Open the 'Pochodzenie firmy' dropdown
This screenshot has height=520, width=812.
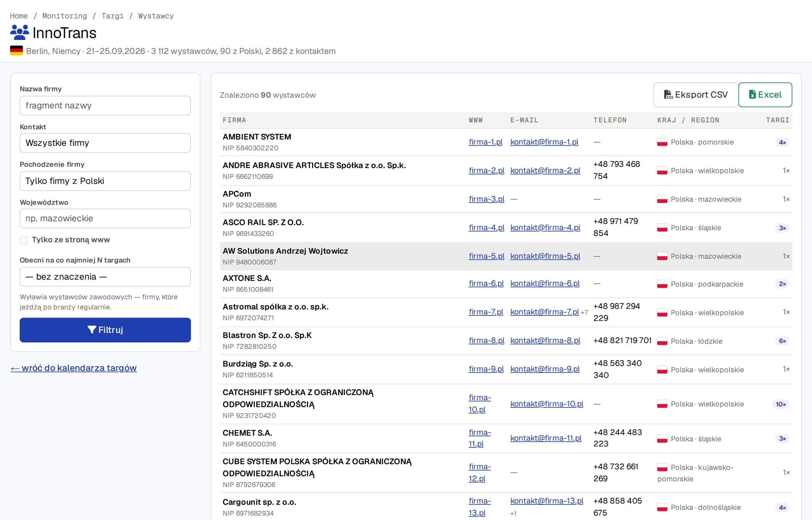pos(105,181)
